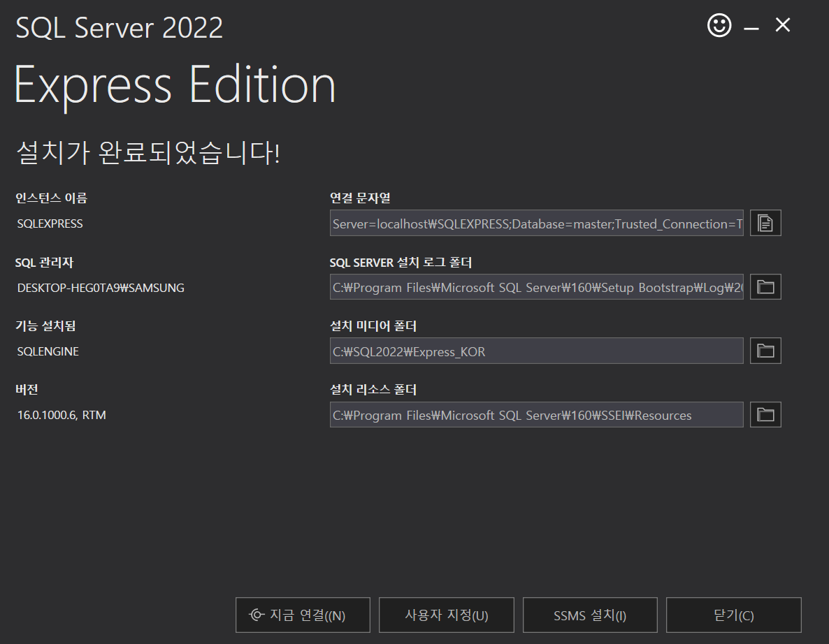Open the installation resources folder icon
Viewport: 829px width, 644px height.
(765, 415)
